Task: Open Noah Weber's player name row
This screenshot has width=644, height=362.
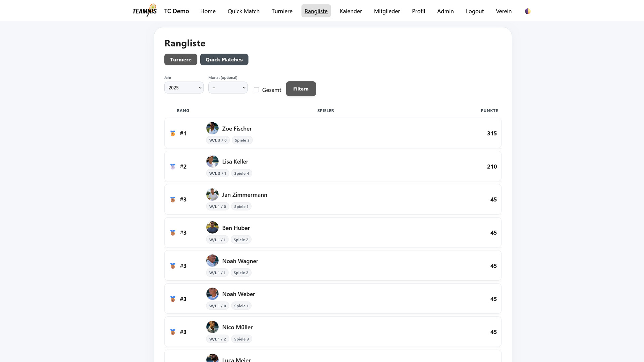Action: 238,294
